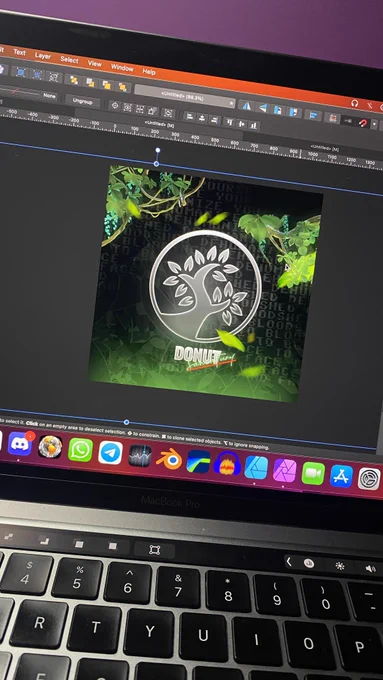Screen dimensions: 383x680
Task: Open the Help menu
Action: pos(149,72)
